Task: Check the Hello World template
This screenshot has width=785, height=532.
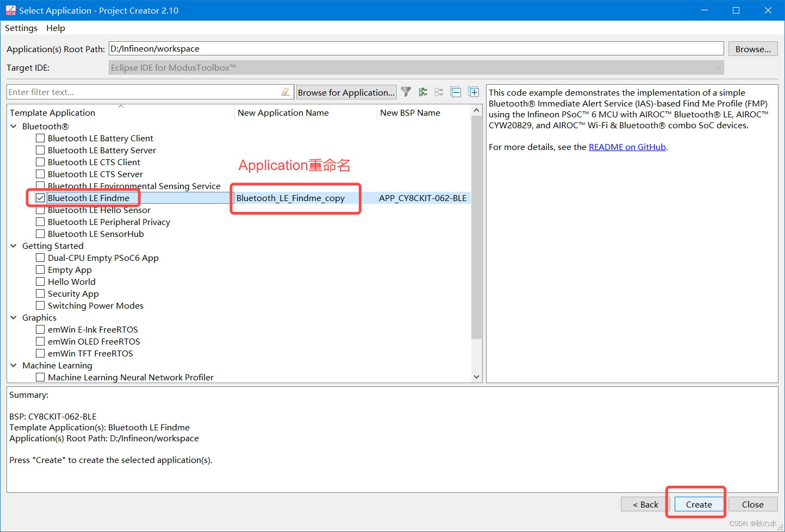Action: pyautogui.click(x=40, y=281)
